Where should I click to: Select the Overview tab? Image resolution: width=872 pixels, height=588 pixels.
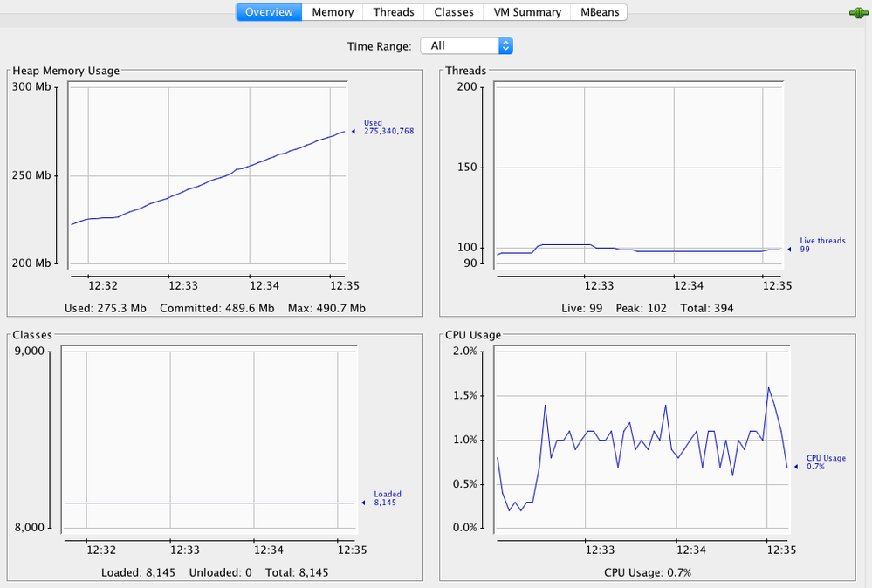pyautogui.click(x=269, y=12)
